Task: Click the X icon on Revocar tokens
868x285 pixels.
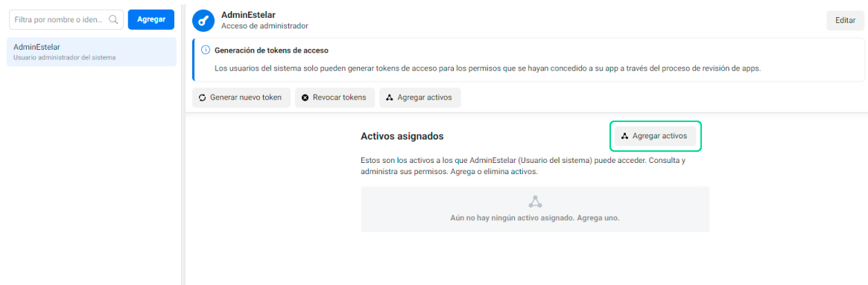Action: pos(305,97)
